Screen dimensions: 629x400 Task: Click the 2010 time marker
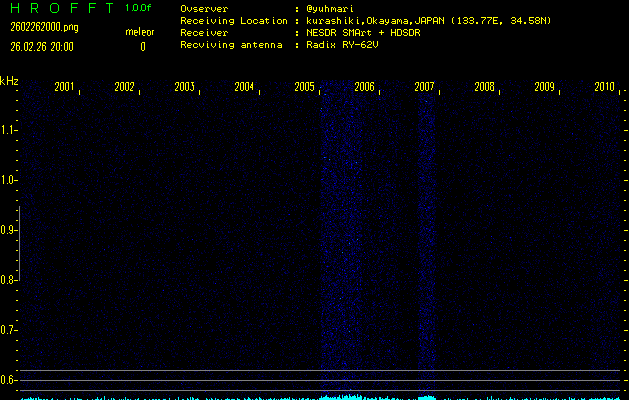[x=604, y=87]
